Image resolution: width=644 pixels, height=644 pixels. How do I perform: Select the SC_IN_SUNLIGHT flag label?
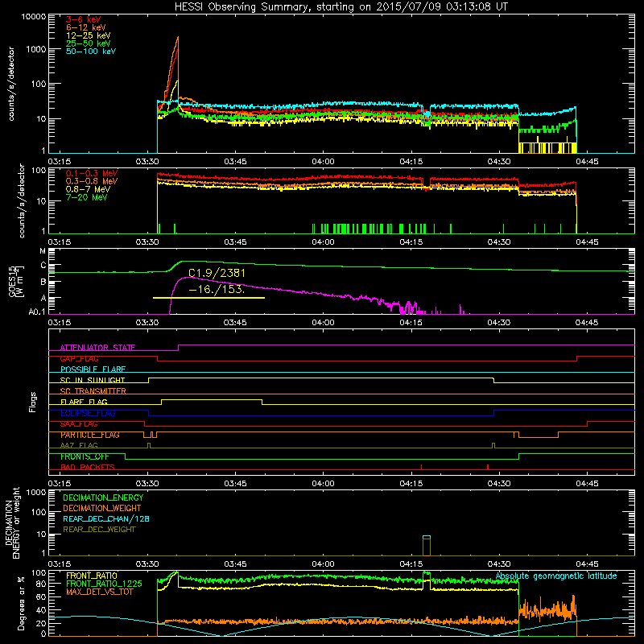point(93,380)
